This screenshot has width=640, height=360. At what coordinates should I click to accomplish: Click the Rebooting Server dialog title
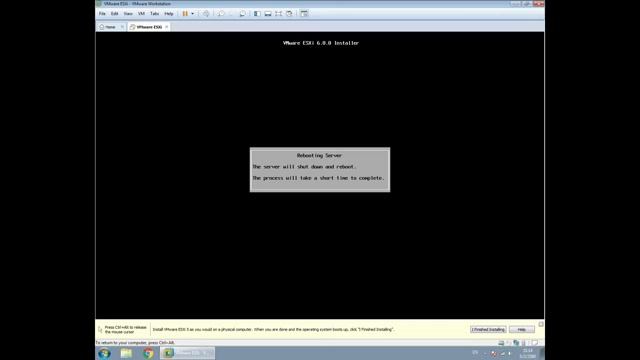[x=319, y=156]
